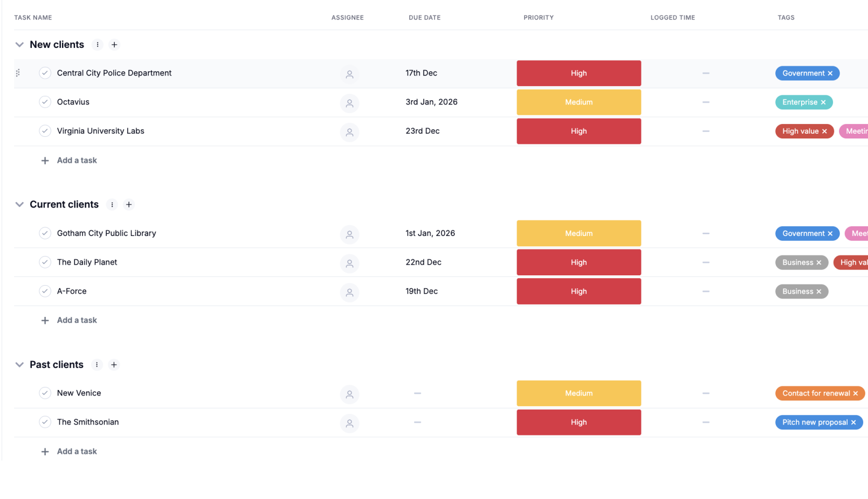Mark Central City Police Department complete
The width and height of the screenshot is (868, 499).
(x=45, y=73)
